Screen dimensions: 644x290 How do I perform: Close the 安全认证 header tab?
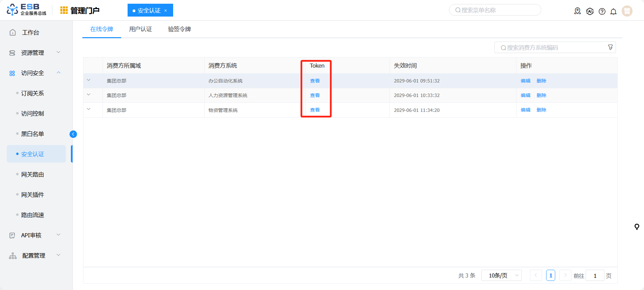165,10
